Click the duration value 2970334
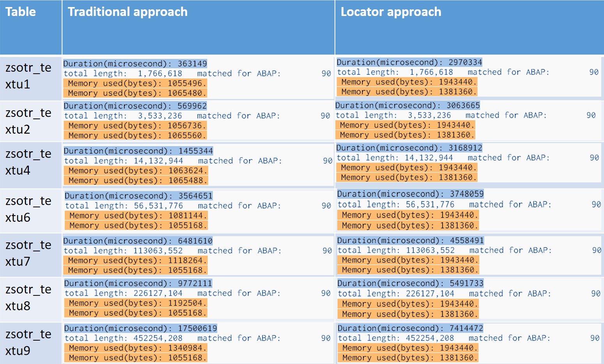Image resolution: width=604 pixels, height=364 pixels. pos(465,62)
